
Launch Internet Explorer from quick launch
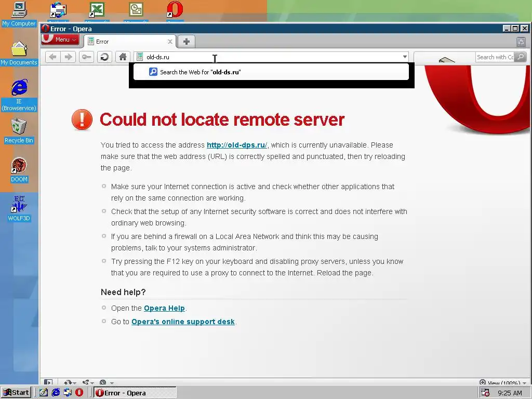coord(56,393)
